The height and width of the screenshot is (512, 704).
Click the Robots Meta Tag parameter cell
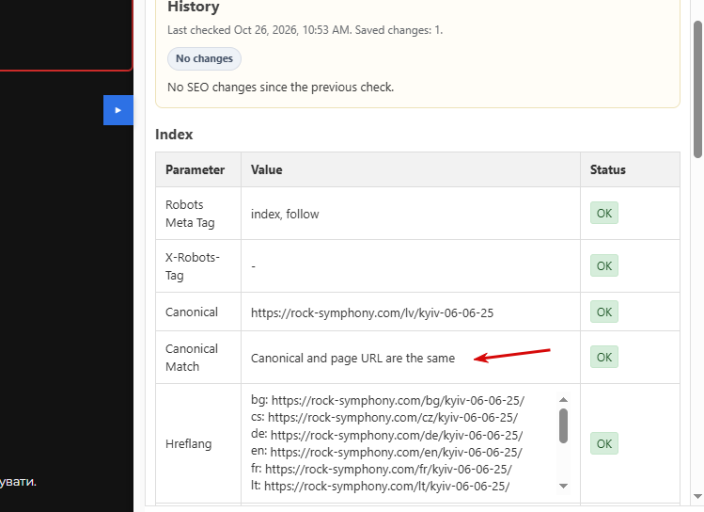[x=198, y=213]
